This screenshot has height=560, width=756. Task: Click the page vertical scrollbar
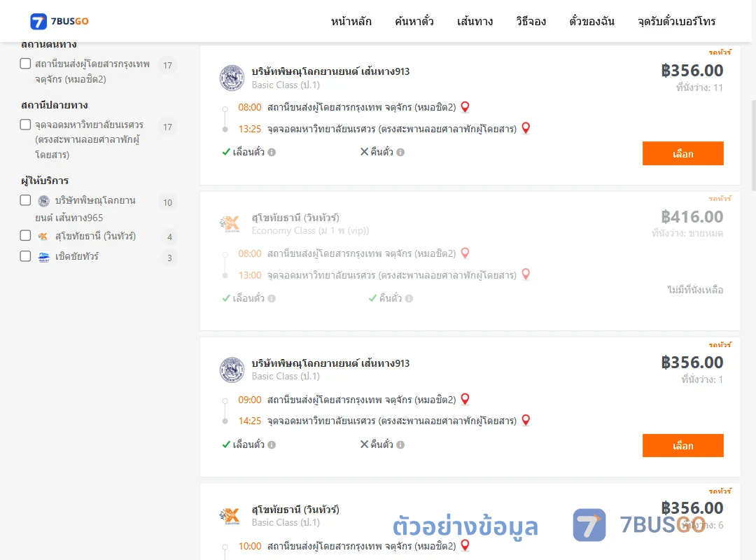[753, 145]
